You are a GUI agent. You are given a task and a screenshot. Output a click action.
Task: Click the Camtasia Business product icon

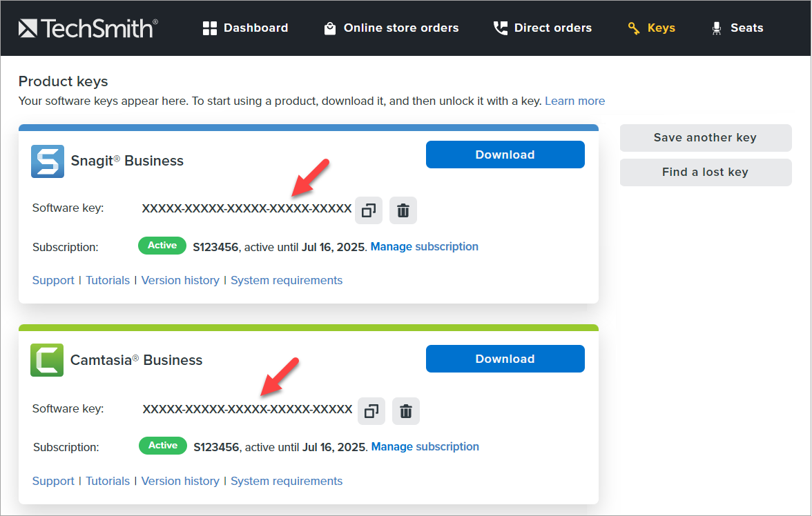pyautogui.click(x=47, y=360)
